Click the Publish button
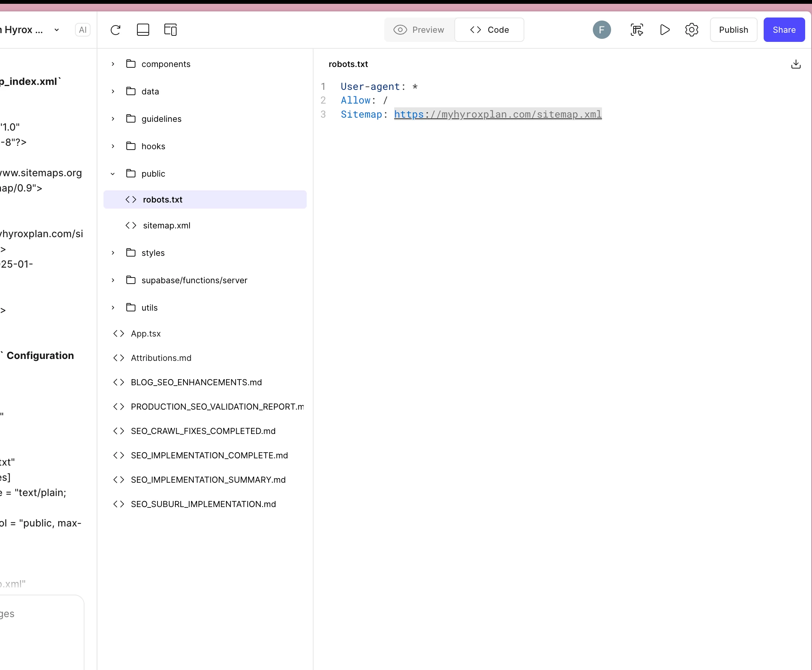Viewport: 812px width, 670px height. [x=733, y=30]
